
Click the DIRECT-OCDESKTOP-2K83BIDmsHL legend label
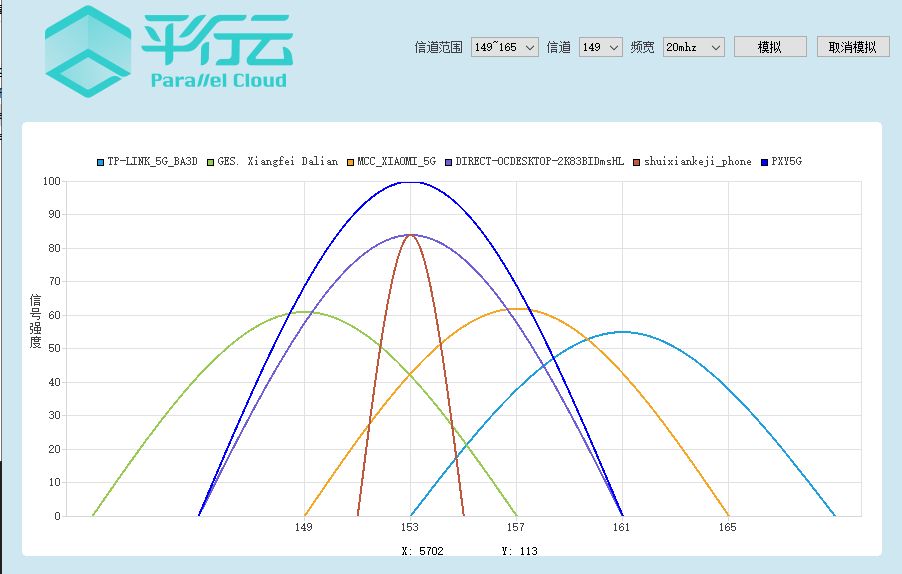(540, 162)
